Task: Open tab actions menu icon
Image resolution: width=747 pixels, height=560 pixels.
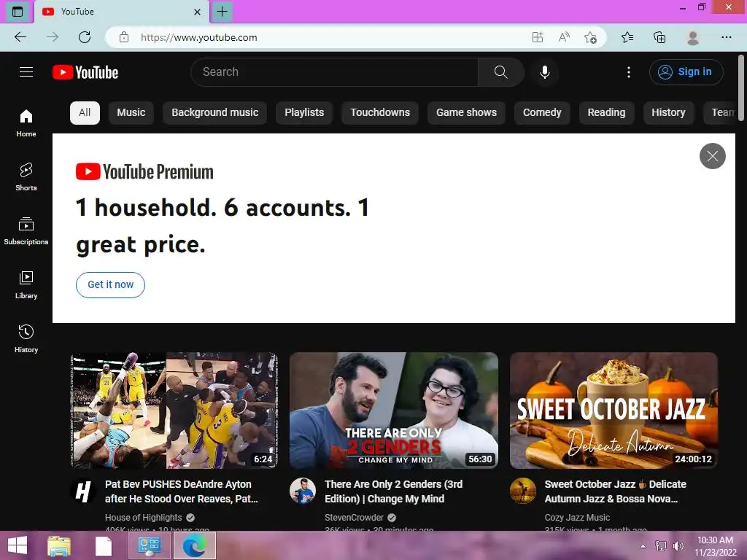Action: click(18, 12)
